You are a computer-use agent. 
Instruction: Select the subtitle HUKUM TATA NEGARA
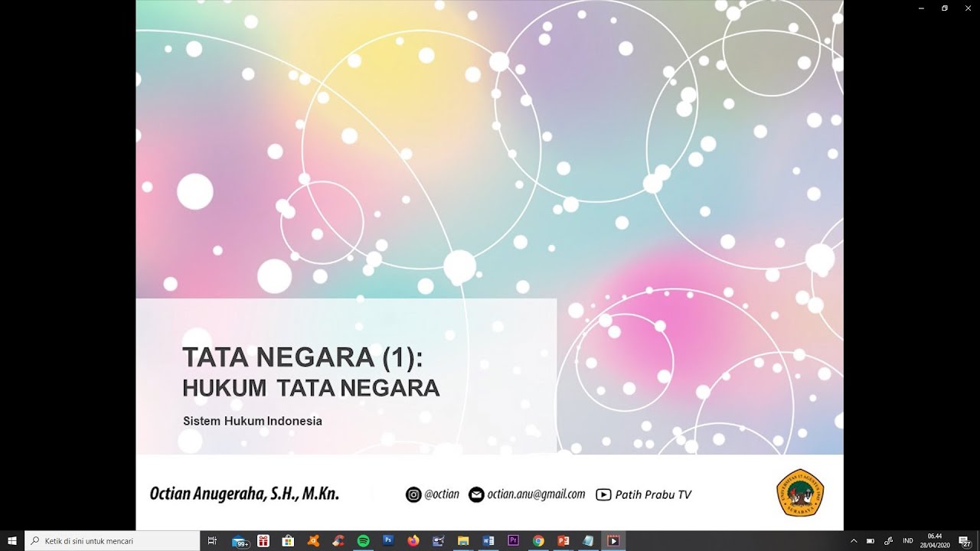pos(311,388)
